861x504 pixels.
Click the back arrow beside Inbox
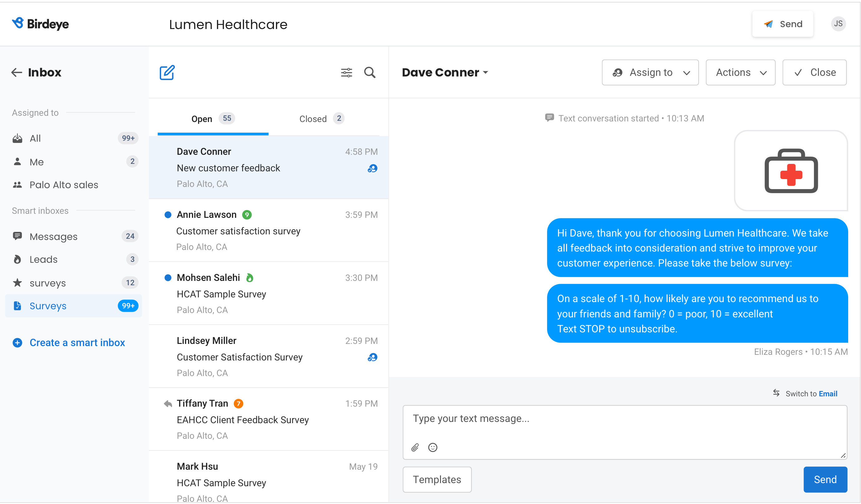[x=17, y=72]
